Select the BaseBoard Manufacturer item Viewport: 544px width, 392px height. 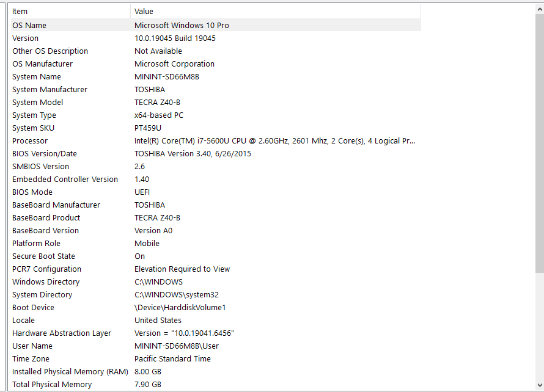click(x=56, y=205)
